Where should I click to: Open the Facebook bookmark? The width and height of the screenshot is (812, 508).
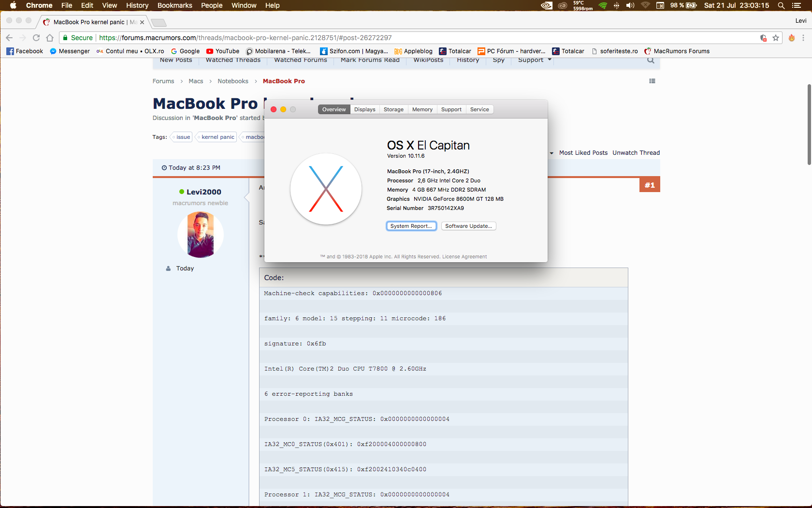click(x=25, y=51)
